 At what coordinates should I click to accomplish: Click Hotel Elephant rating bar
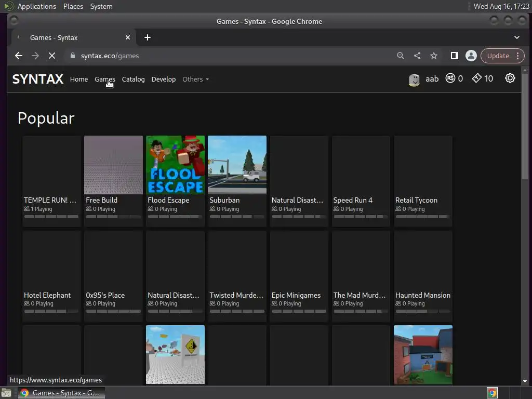[x=51, y=311]
